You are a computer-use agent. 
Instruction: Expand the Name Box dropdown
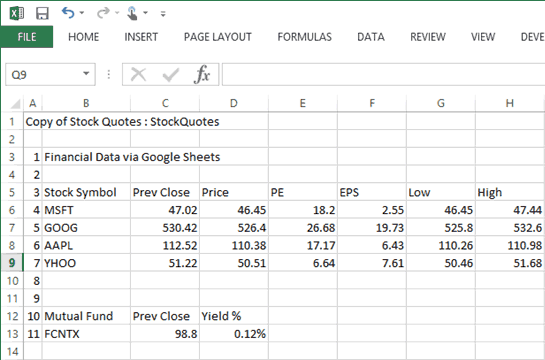(x=86, y=74)
